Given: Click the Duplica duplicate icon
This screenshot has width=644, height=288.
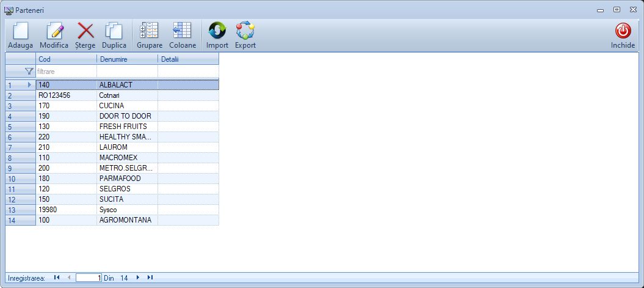Looking at the screenshot, I should [x=114, y=31].
